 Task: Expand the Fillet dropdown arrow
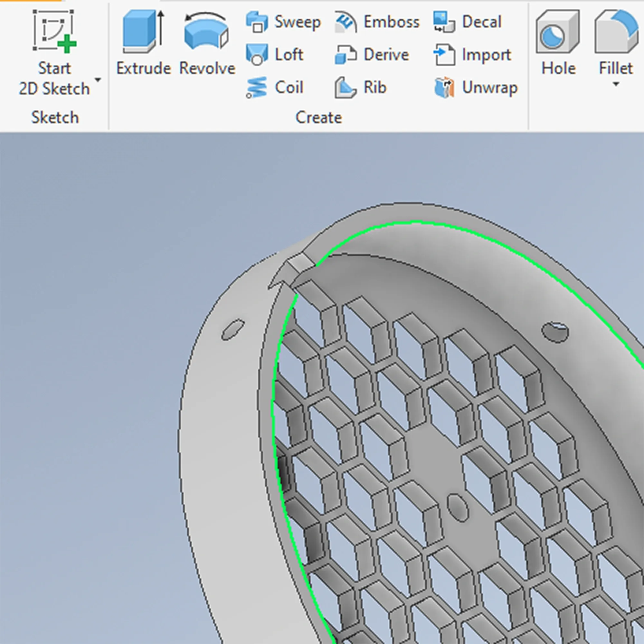tap(616, 84)
